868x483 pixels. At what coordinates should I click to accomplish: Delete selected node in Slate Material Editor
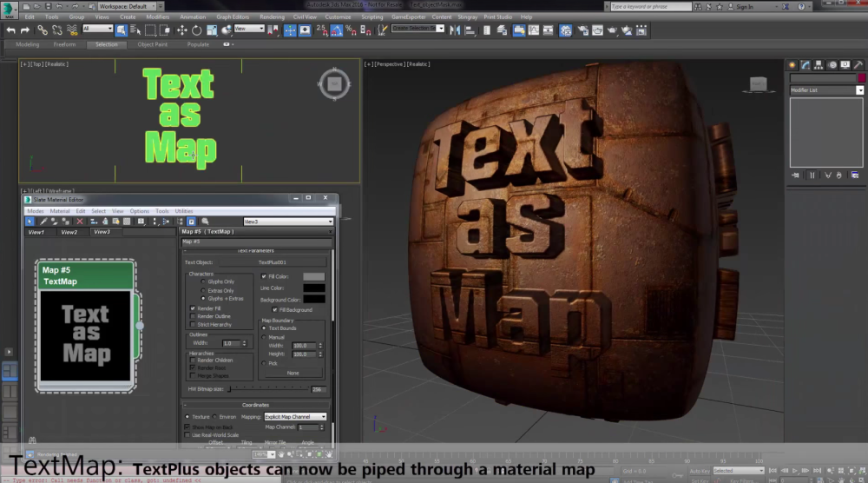(x=80, y=222)
